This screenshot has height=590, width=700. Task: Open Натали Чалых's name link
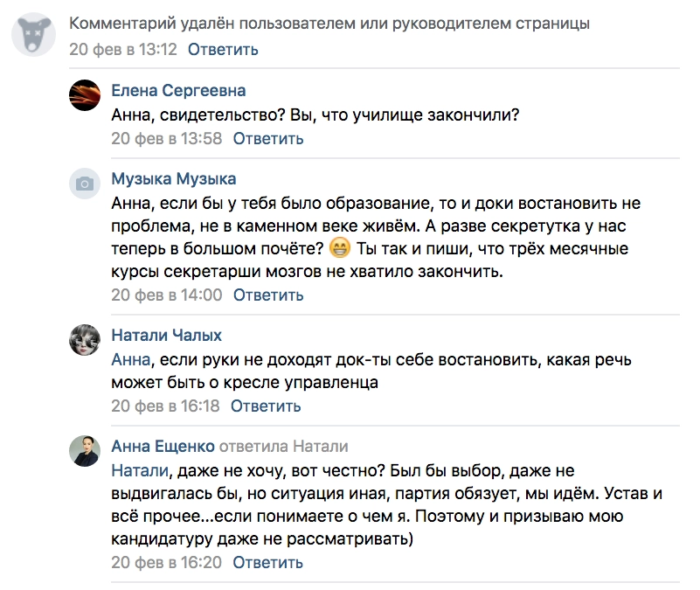coord(167,336)
